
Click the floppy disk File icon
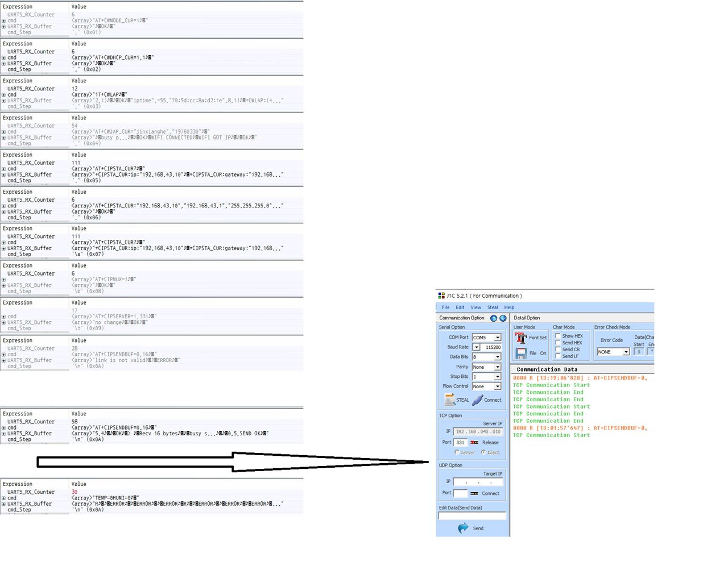[x=521, y=353]
